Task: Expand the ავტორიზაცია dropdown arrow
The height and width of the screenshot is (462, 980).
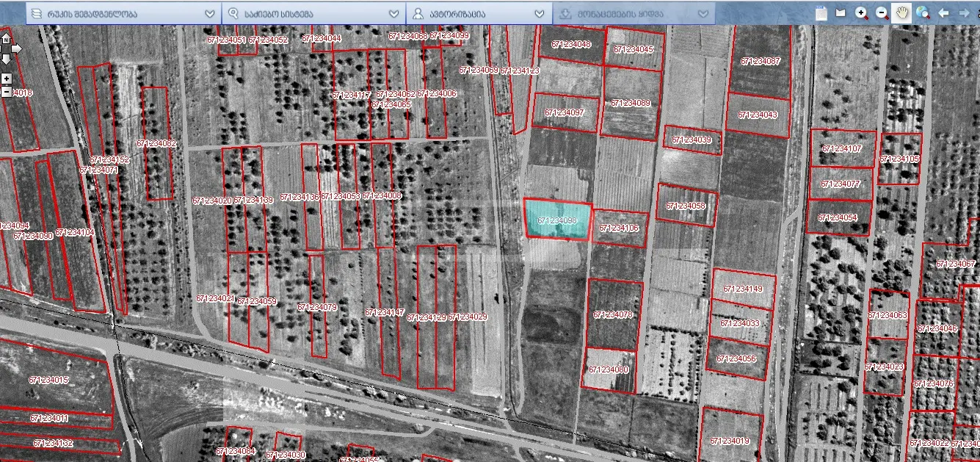Action: coord(540,13)
